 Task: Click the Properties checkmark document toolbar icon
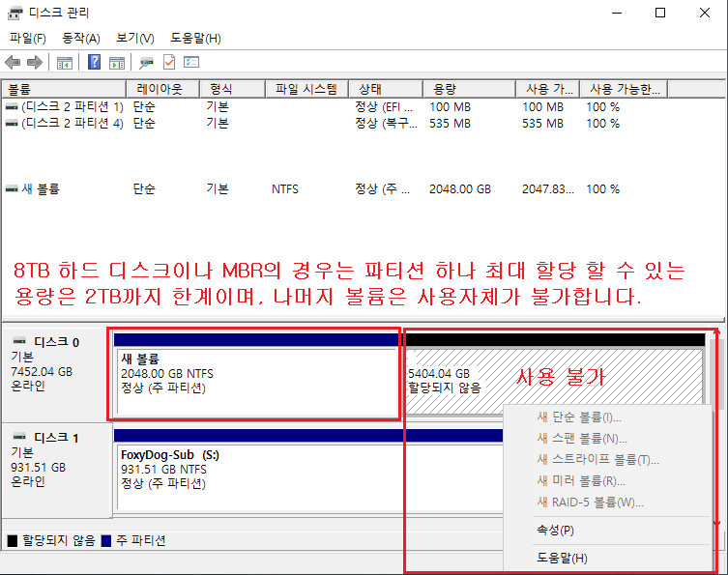[x=169, y=62]
